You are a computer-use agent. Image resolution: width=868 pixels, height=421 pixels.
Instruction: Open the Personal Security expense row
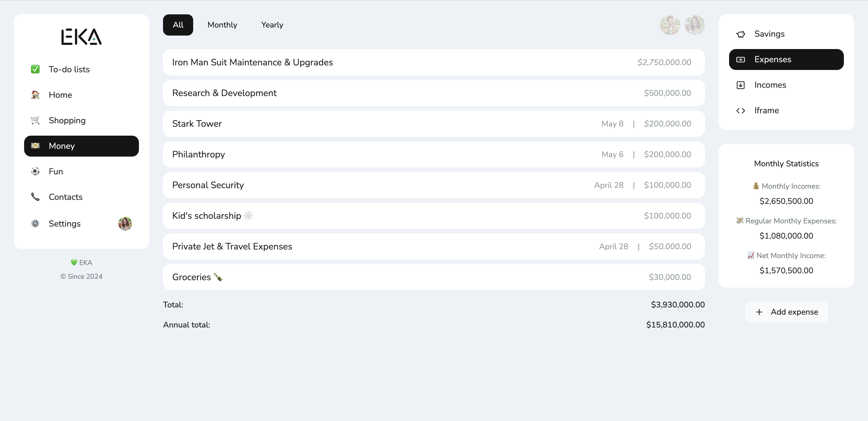434,185
